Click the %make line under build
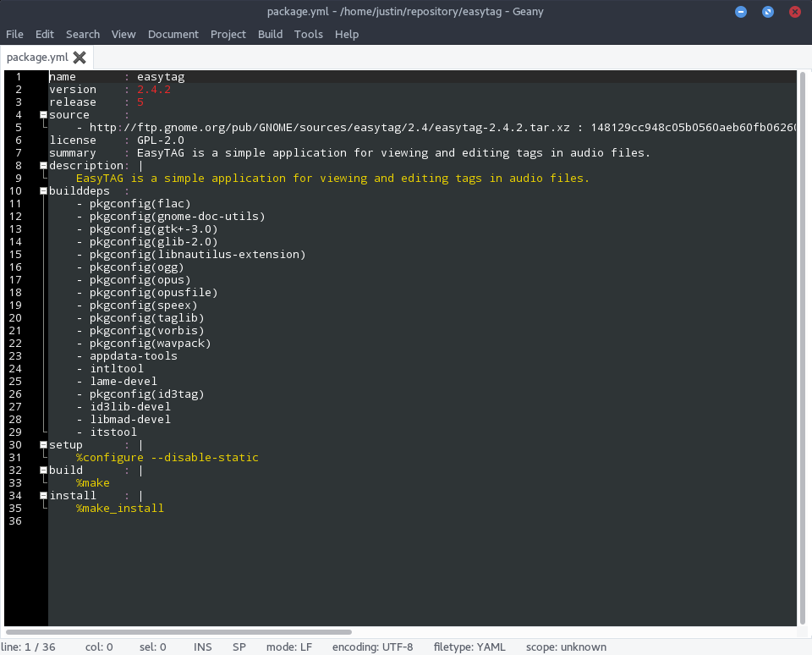 [93, 483]
